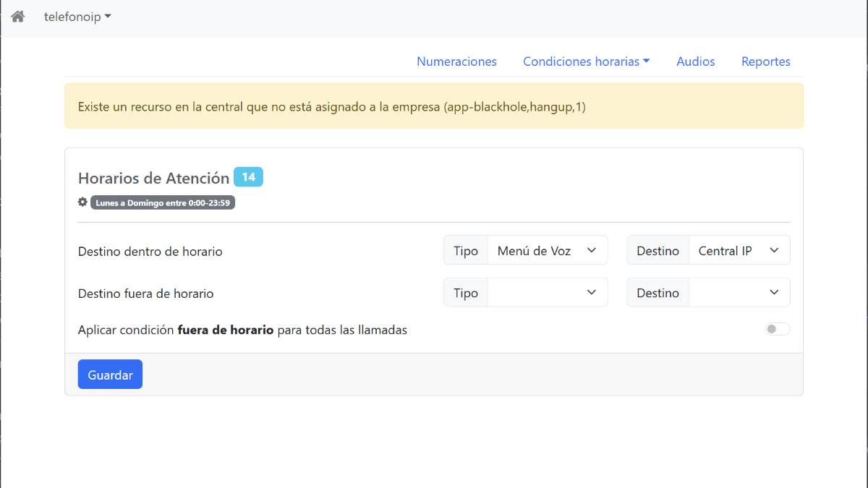Expand the Condiciones horarias menu
Viewport: 868px width, 488px height.
[x=587, y=61]
